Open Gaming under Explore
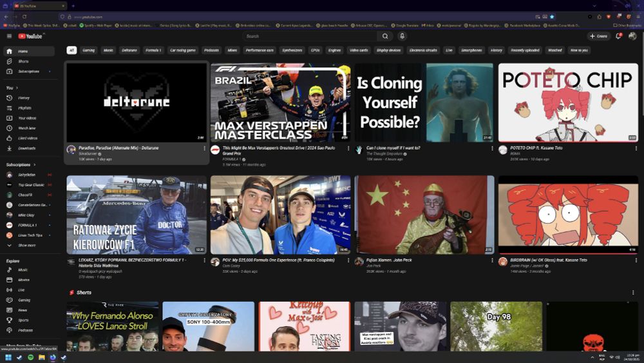The width and height of the screenshot is (644, 363). coord(29,300)
